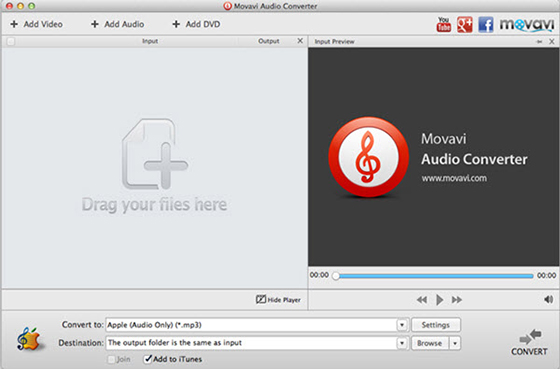
Task: Click the 00:00 elapsed time label
Action: pyautogui.click(x=319, y=275)
